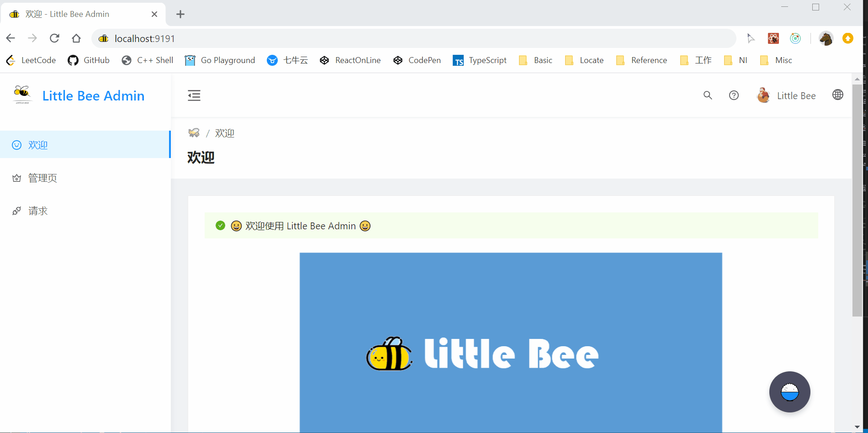The height and width of the screenshot is (433, 868).
Task: Click the green check icon in welcome alert
Action: [220, 226]
